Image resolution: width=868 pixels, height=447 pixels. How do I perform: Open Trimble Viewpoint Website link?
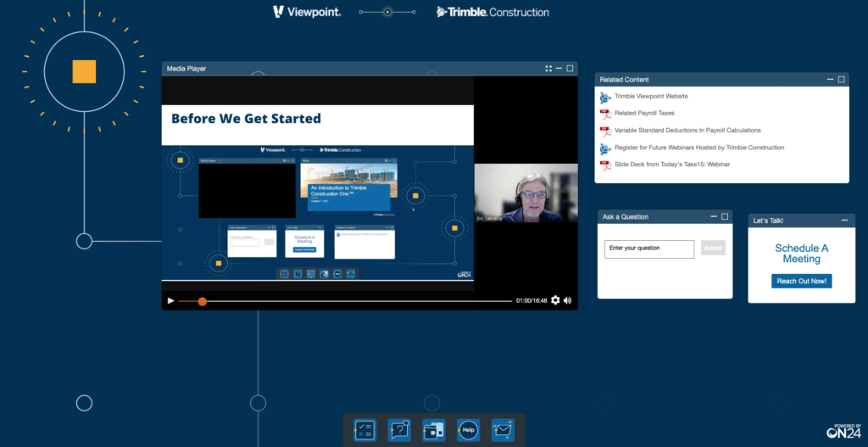tap(651, 97)
